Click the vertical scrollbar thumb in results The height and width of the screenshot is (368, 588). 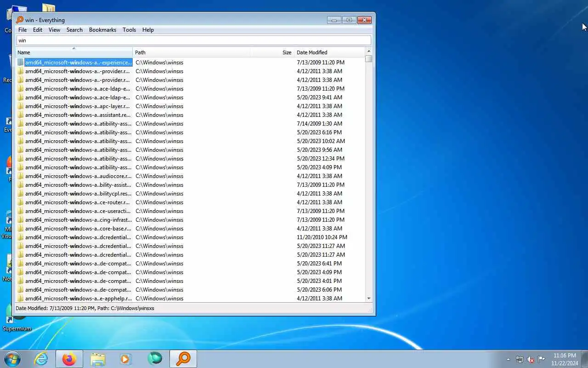(368, 58)
